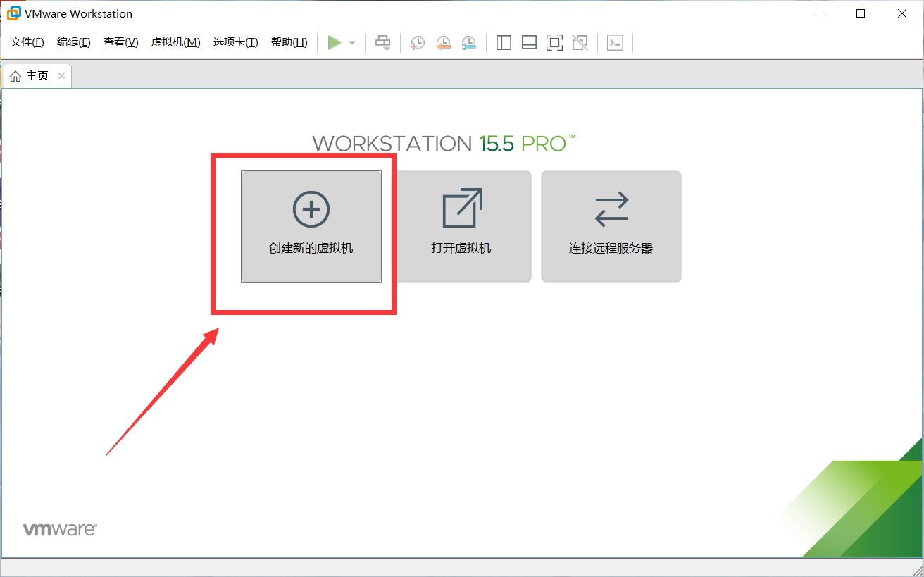Click the green power on play icon

(x=335, y=43)
